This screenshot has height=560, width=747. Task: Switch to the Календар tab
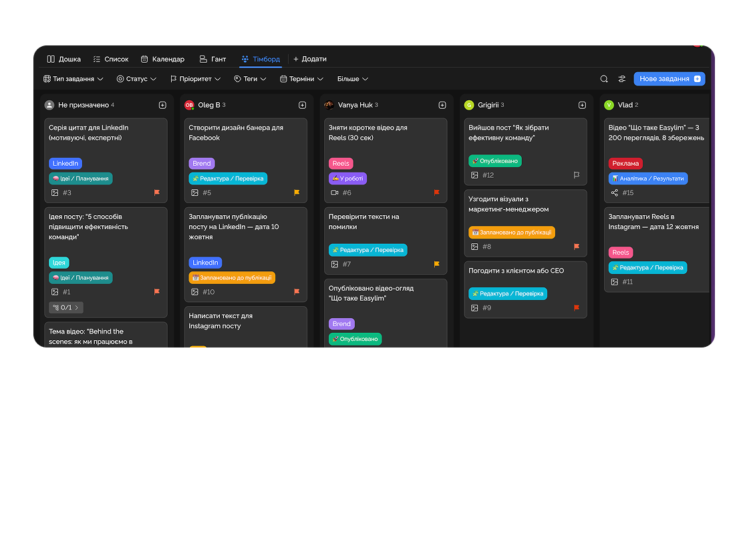pyautogui.click(x=162, y=59)
